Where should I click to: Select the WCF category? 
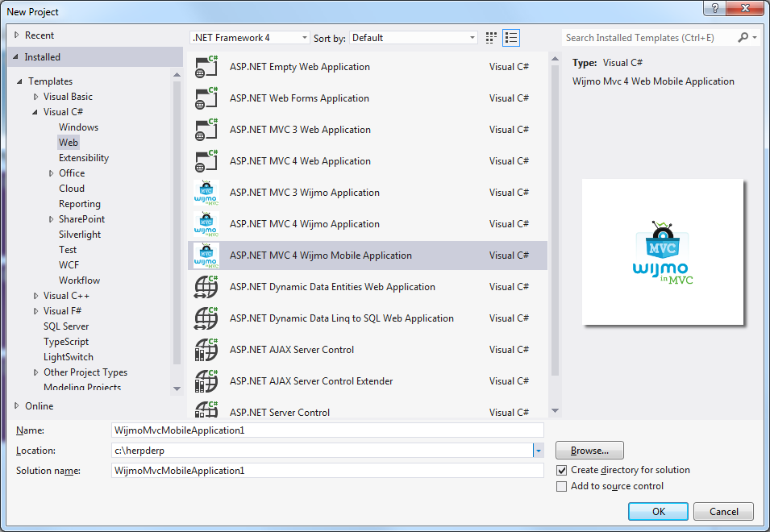coord(69,265)
